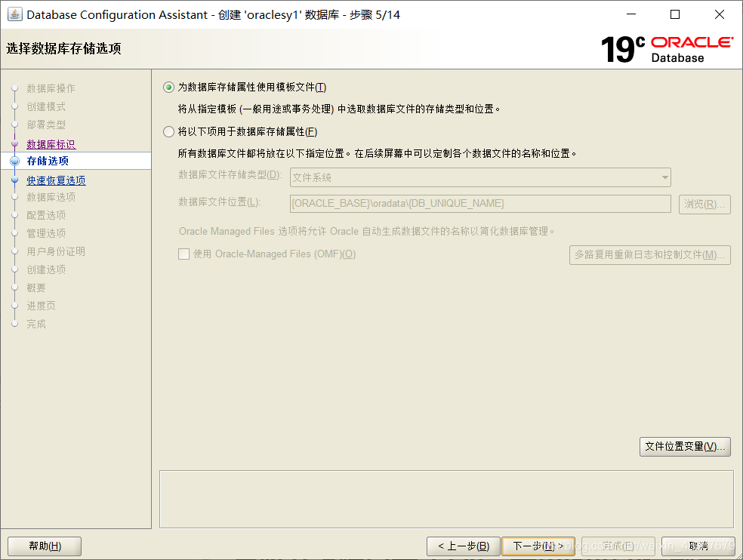Click the step bullet beside 快速恢复选项
Image resolution: width=743 pixels, height=560 pixels.
pos(14,180)
